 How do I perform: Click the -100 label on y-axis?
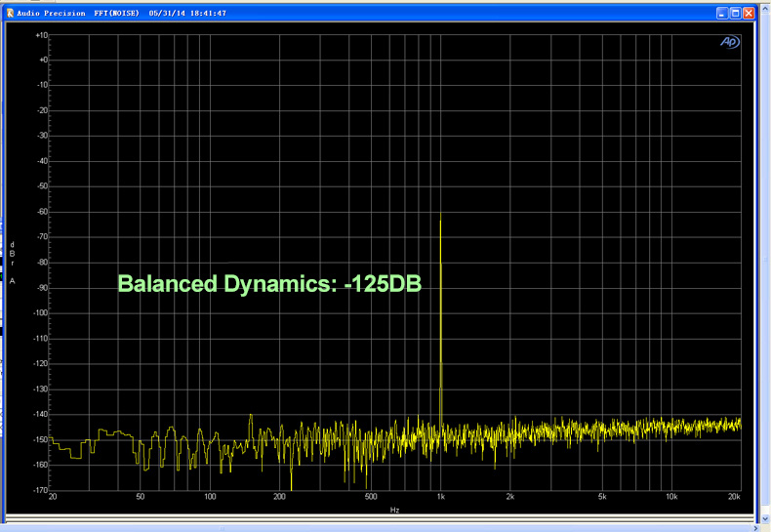coord(39,313)
